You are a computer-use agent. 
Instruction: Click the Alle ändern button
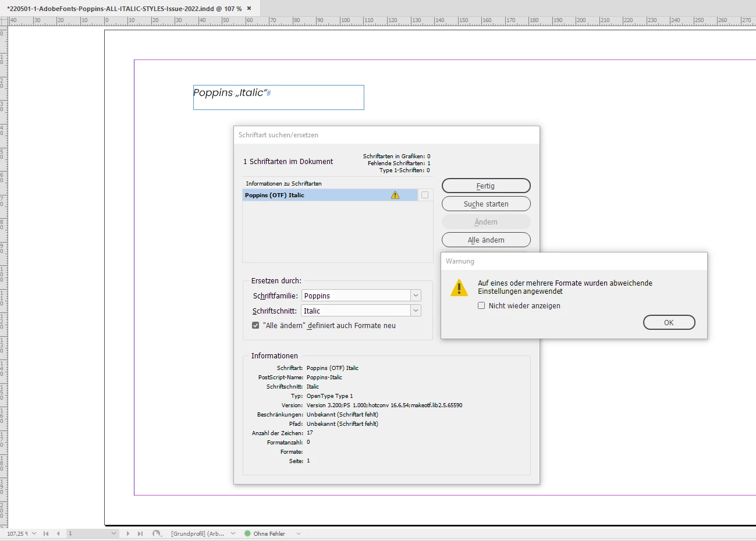[486, 240]
